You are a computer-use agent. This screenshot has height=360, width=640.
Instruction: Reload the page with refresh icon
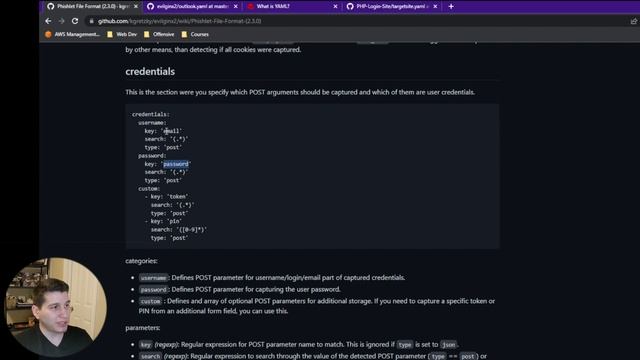point(75,21)
